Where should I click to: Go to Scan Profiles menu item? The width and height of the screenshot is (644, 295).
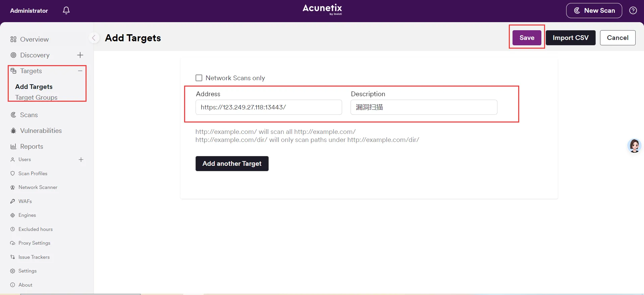pos(33,174)
